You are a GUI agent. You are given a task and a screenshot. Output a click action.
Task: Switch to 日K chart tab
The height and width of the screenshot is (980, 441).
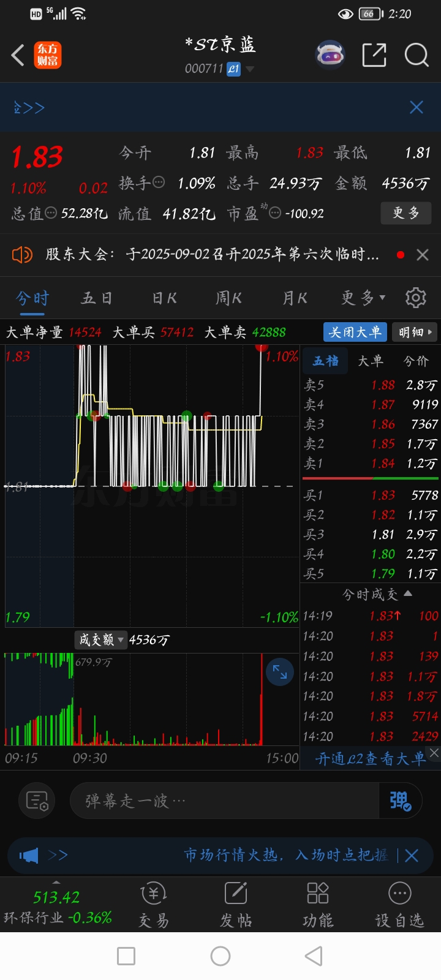[164, 298]
